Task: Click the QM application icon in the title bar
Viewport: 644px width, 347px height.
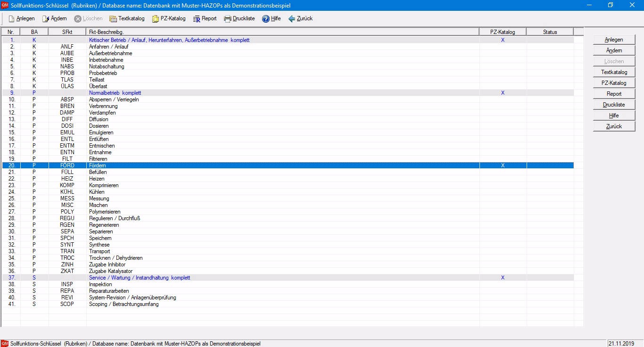Action: tap(4, 5)
